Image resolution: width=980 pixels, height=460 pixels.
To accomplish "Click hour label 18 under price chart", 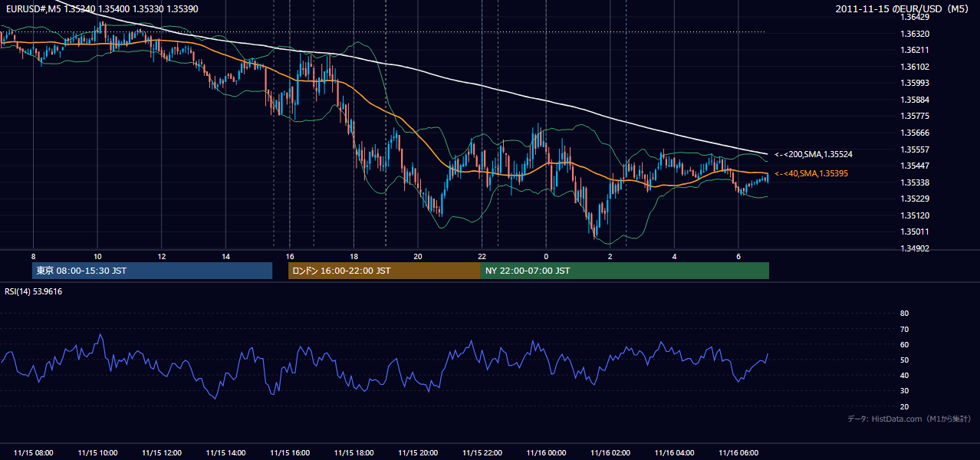I will coord(354,256).
